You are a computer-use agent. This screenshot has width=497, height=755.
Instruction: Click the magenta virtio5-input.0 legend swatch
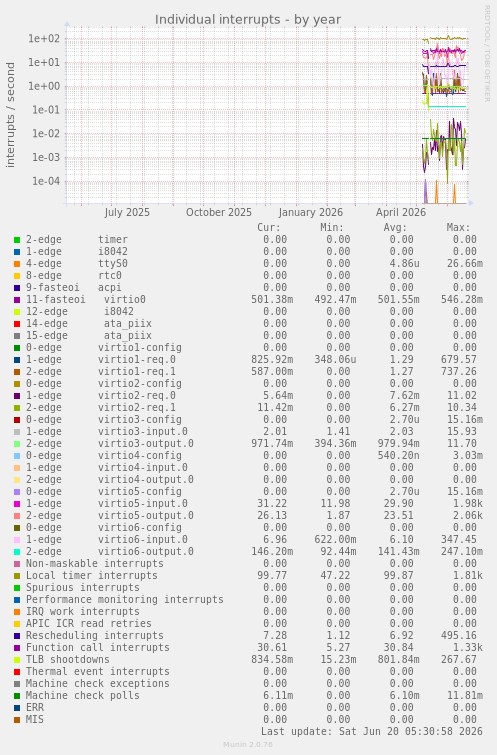click(x=17, y=504)
